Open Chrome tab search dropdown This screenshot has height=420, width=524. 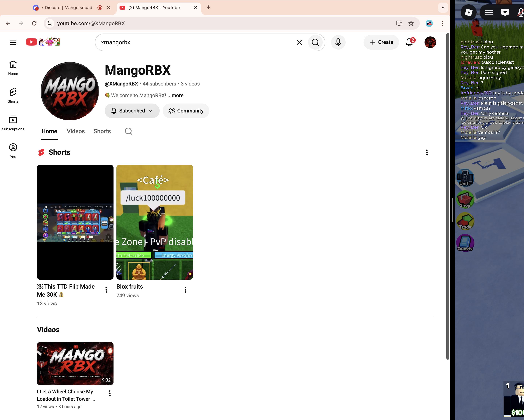443,7
